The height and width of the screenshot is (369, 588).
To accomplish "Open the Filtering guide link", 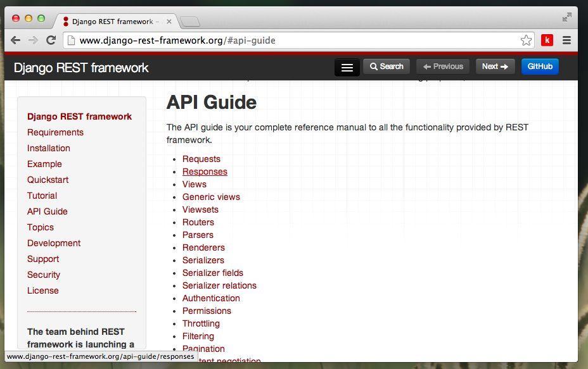I will tap(198, 337).
